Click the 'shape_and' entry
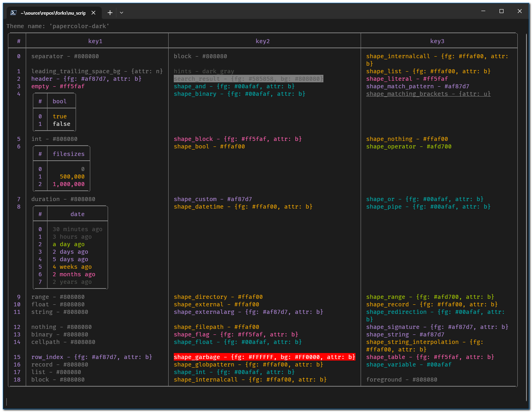Screen dimensions: 532x412 click(234, 86)
